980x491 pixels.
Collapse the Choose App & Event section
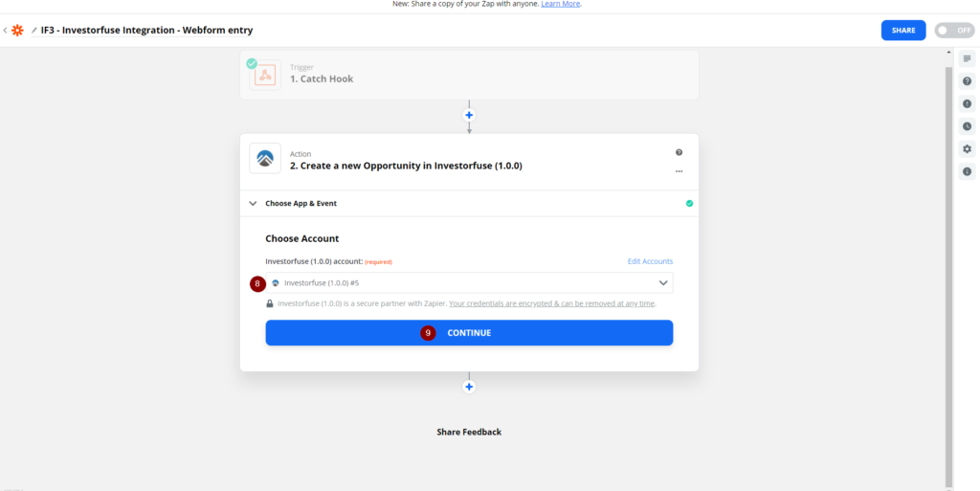(469, 203)
